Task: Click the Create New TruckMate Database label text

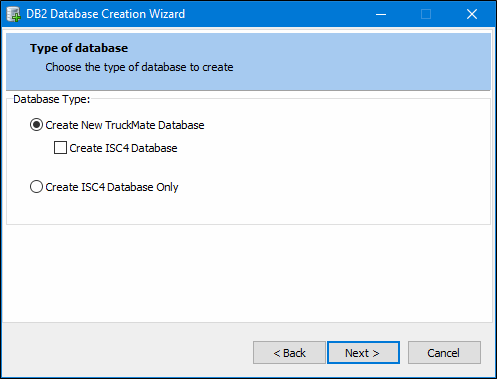Action: point(125,125)
